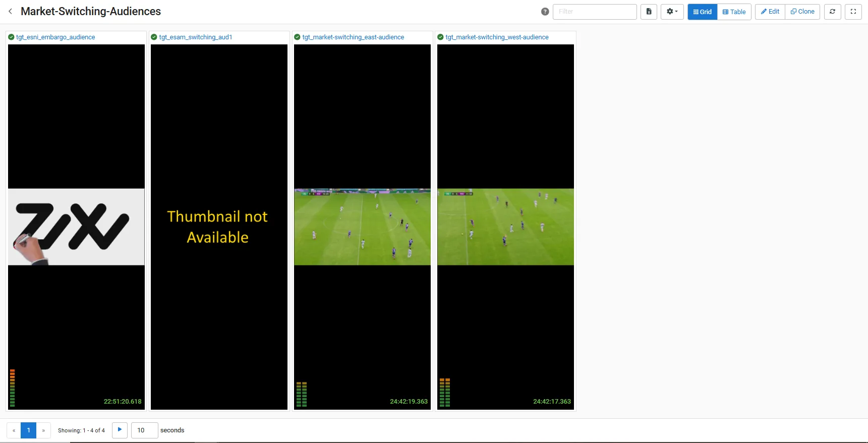Refresh the audience grid
The image size is (868, 443).
(x=832, y=12)
